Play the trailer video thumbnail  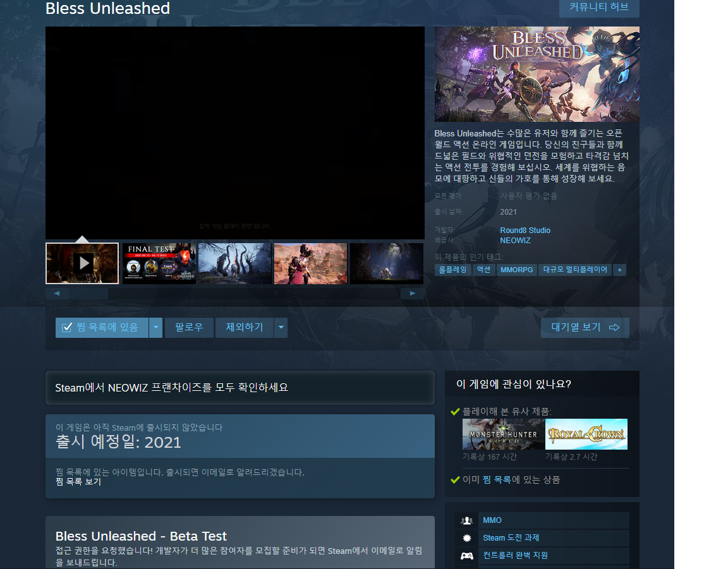(x=82, y=263)
